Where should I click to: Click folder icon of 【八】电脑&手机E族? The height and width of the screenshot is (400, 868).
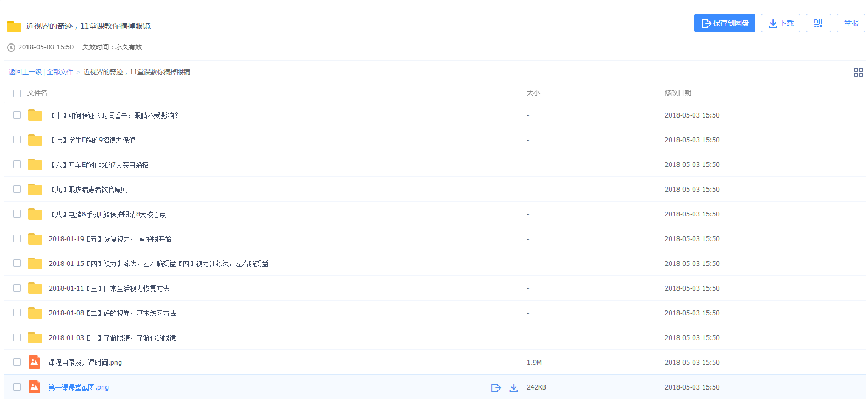[35, 214]
